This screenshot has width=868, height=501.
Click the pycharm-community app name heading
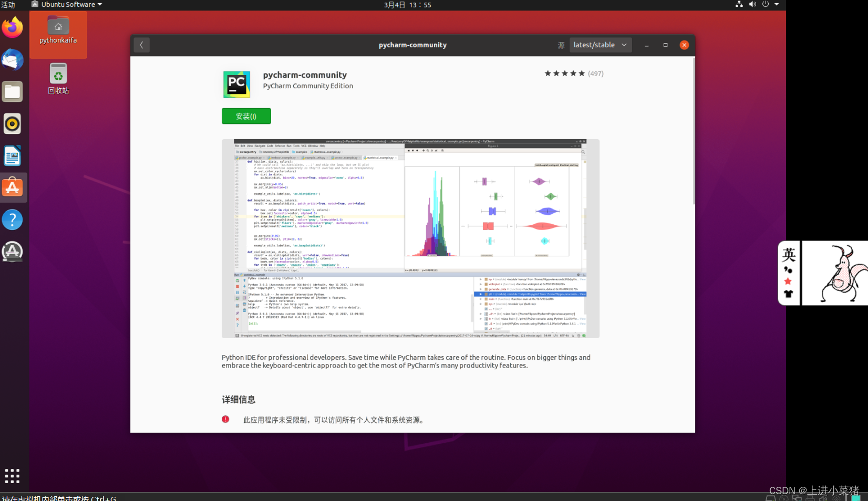point(305,75)
